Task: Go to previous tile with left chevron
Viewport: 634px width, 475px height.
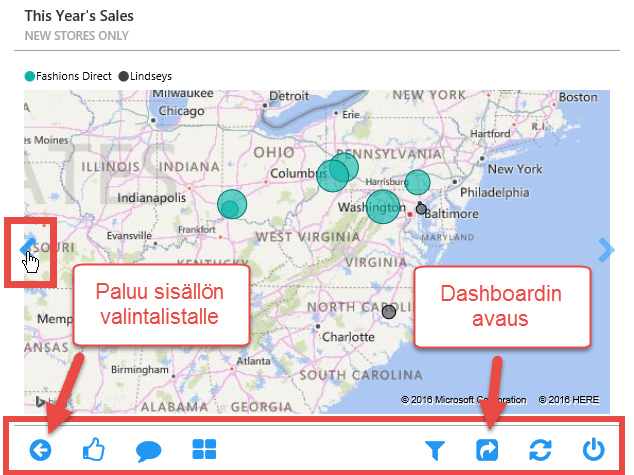Action: click(x=28, y=247)
